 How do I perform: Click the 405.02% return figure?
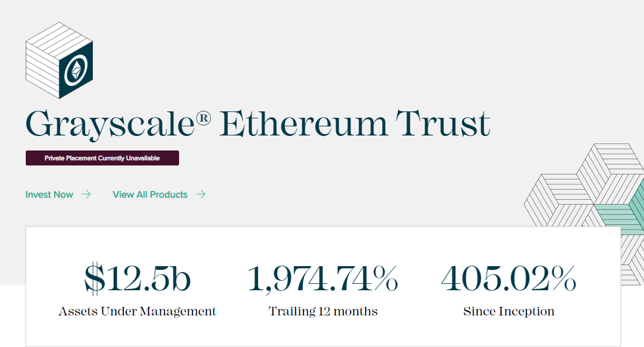(x=508, y=279)
